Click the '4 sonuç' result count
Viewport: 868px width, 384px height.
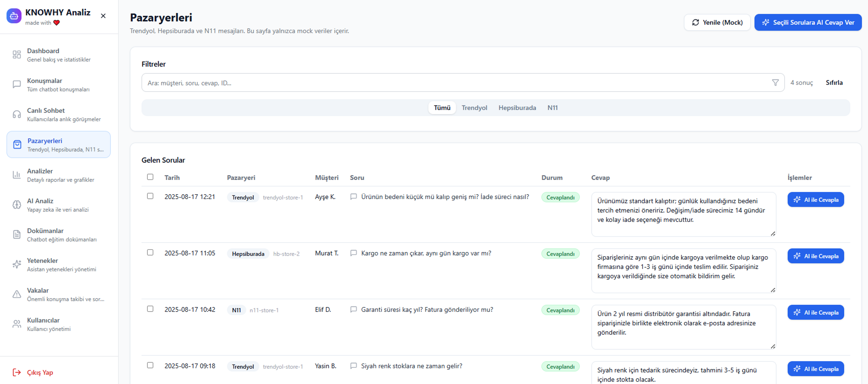point(801,82)
